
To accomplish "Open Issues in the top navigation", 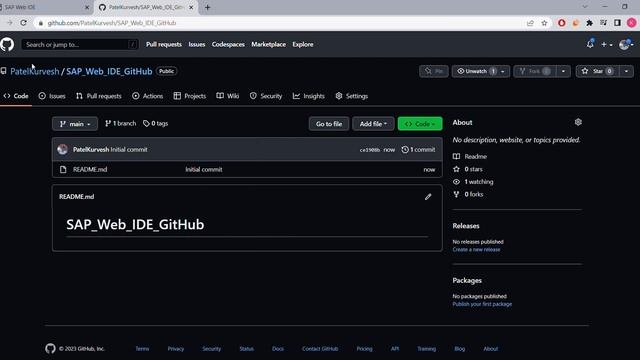I will 197,44.
